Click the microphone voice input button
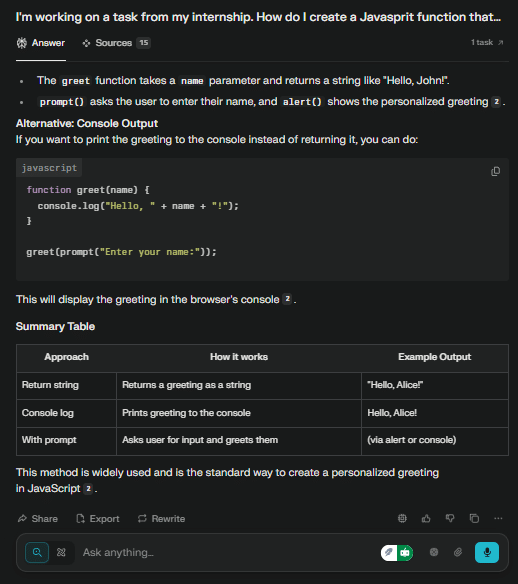The image size is (518, 584). pos(487,552)
